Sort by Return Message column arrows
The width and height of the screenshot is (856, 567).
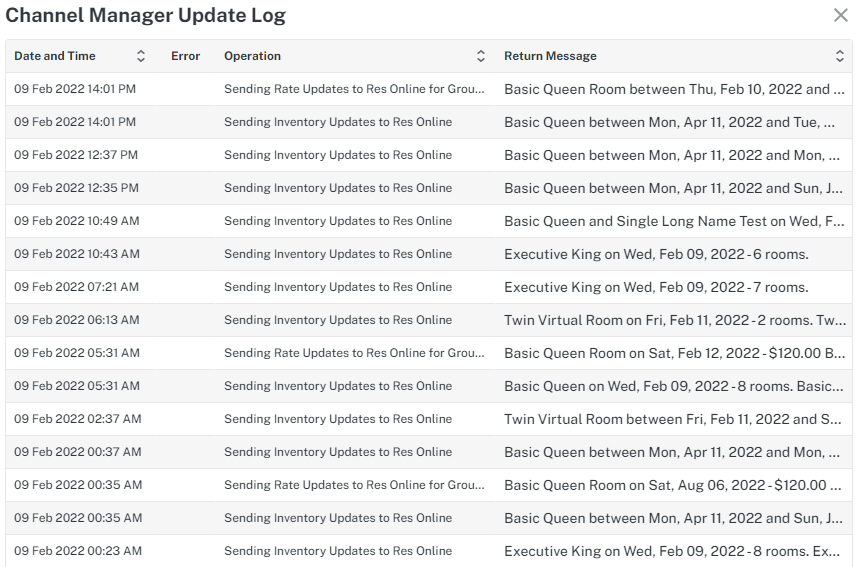[840, 56]
